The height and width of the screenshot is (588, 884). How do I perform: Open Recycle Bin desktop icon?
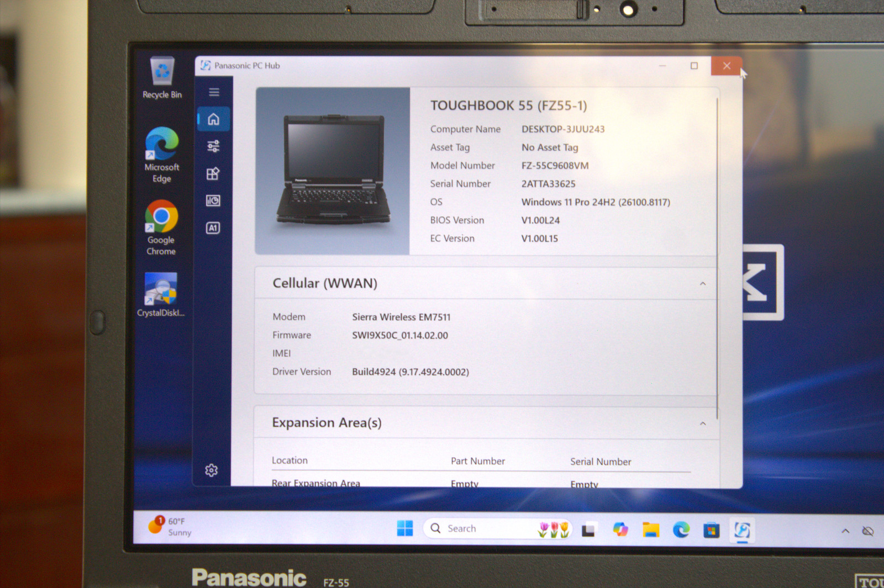(x=162, y=78)
